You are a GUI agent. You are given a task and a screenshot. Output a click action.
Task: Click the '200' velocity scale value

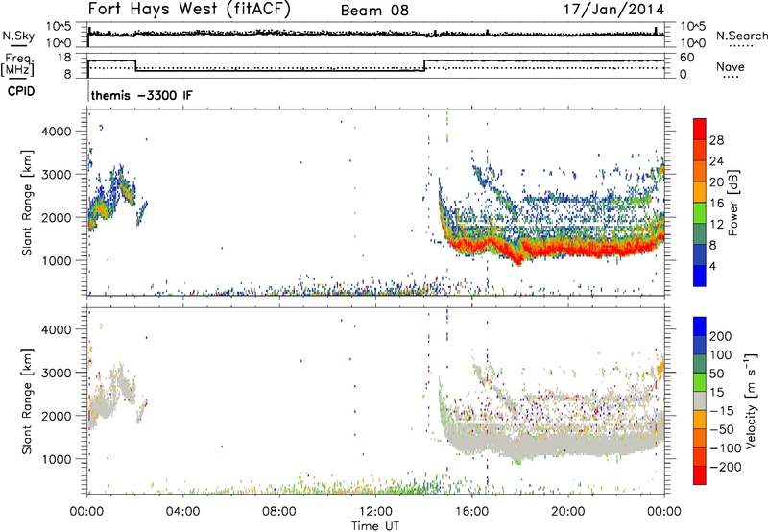(720, 336)
